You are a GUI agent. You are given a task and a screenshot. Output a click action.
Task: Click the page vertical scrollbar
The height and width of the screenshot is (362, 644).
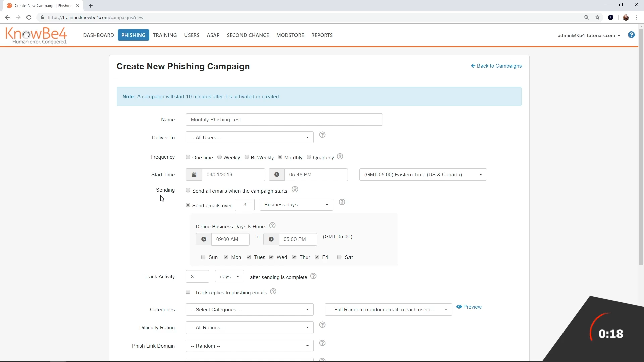[641, 147]
